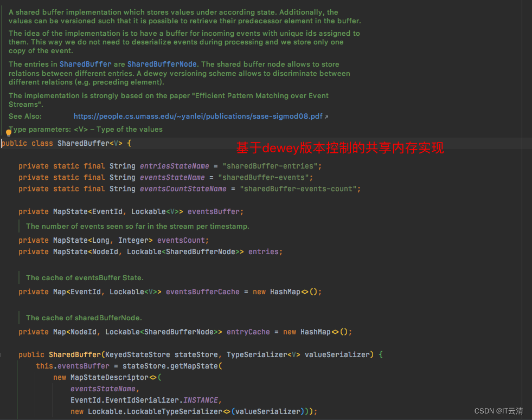Click the comment about number of events seen
532x420 pixels.
(x=137, y=227)
